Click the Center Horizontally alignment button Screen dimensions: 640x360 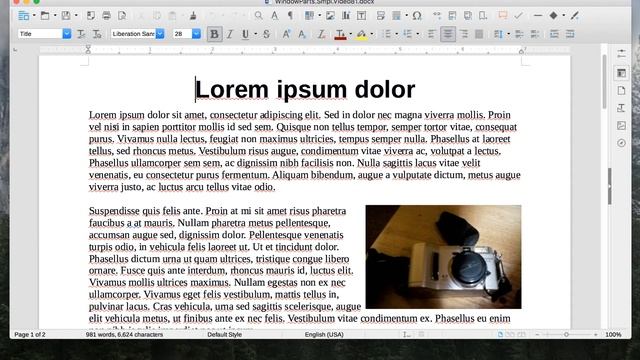[448, 34]
